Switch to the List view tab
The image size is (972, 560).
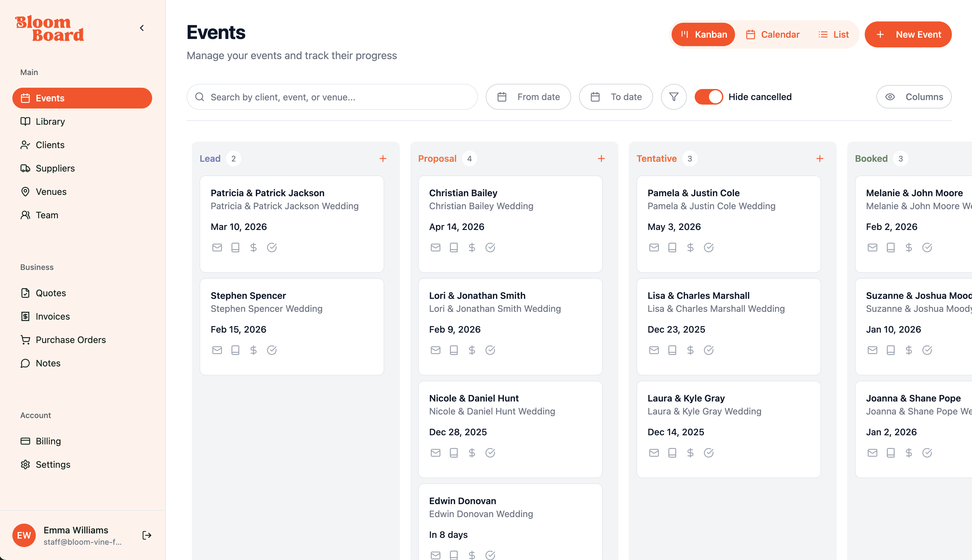click(833, 34)
